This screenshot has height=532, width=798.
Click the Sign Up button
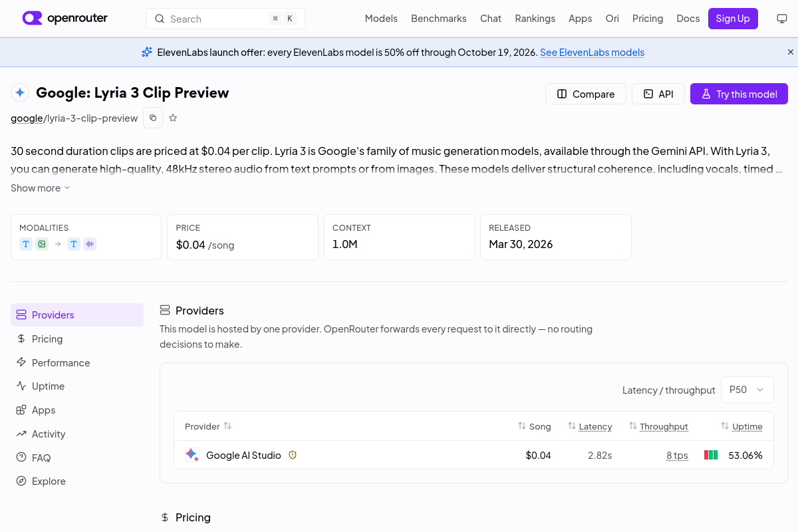click(733, 19)
